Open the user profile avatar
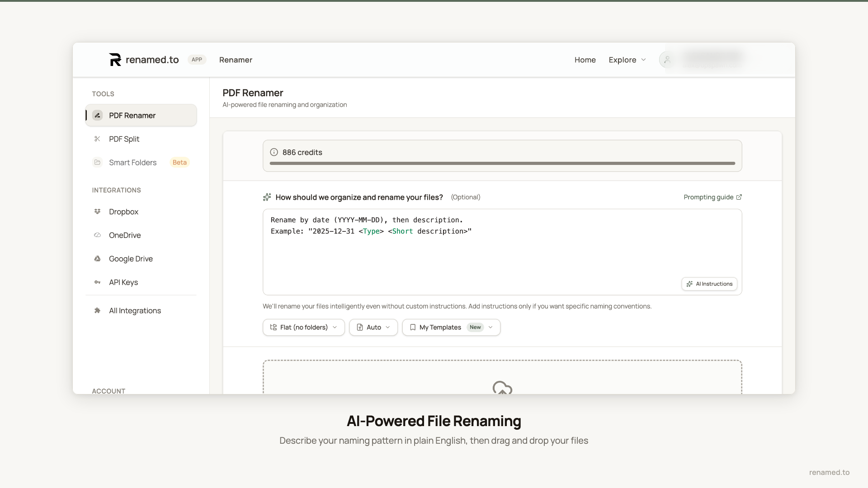 [667, 60]
